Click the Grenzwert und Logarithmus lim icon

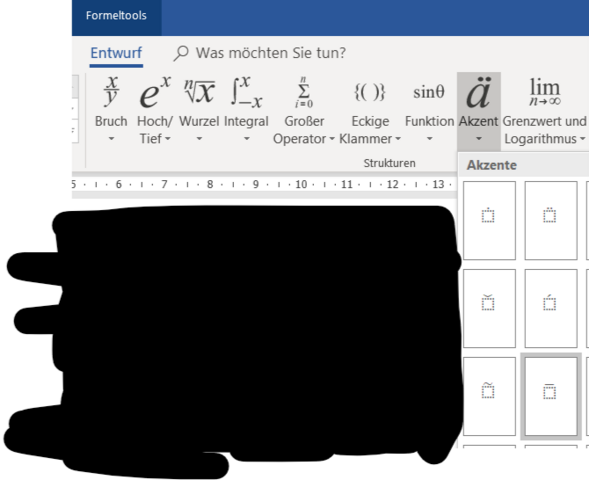pyautogui.click(x=545, y=92)
